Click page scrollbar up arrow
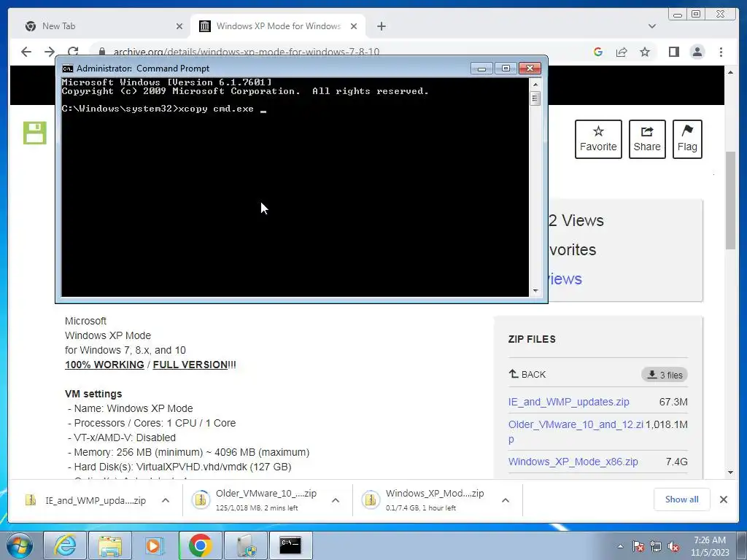 (730, 72)
